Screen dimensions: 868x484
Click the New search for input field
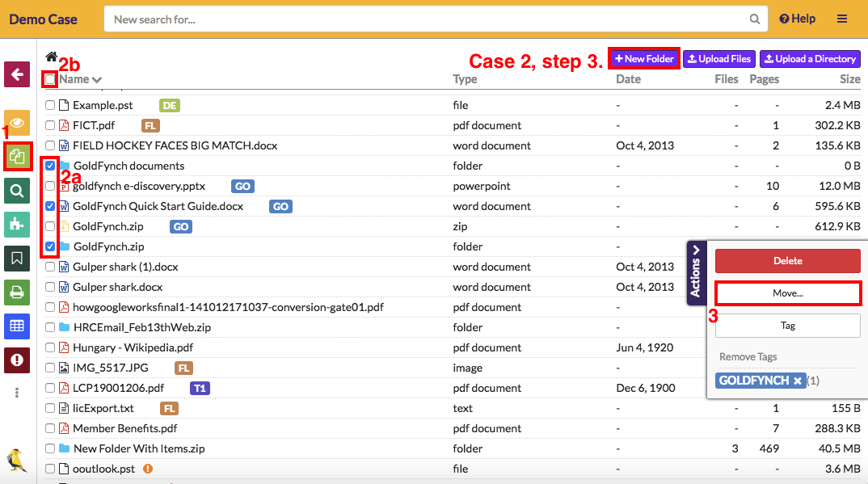428,19
